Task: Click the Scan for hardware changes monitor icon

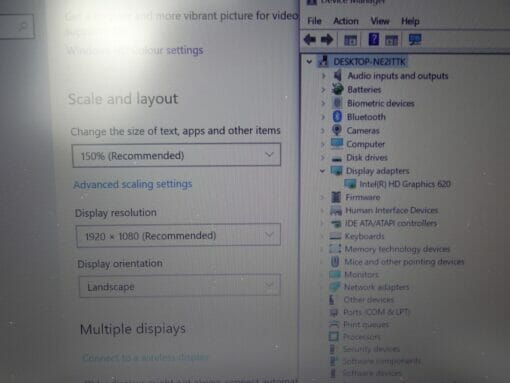Action: point(415,40)
